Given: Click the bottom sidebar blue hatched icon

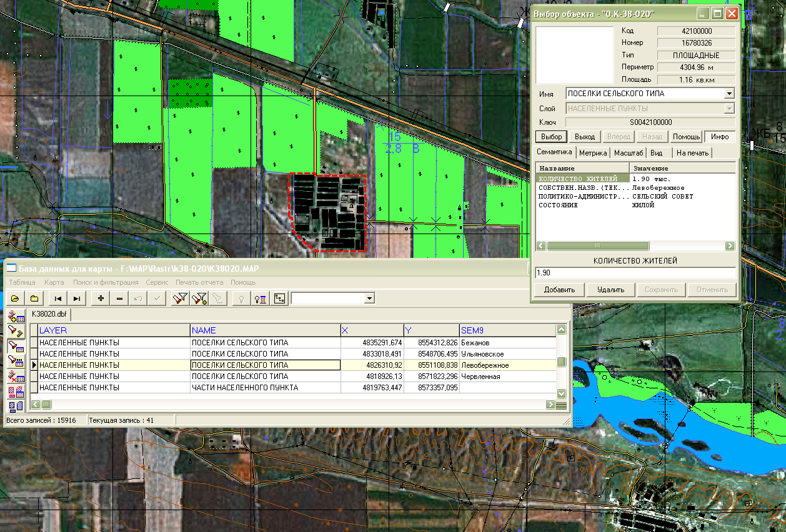Looking at the screenshot, I should (16, 405).
